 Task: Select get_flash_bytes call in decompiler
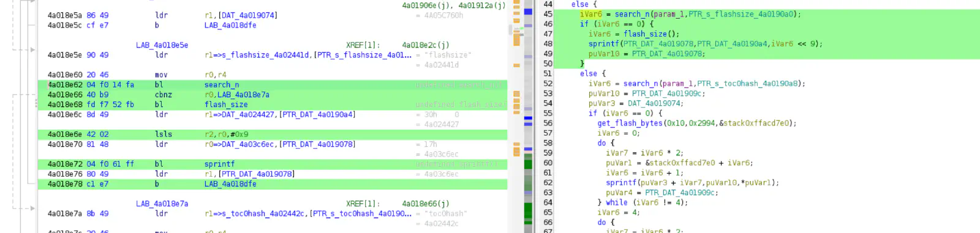tap(630, 123)
